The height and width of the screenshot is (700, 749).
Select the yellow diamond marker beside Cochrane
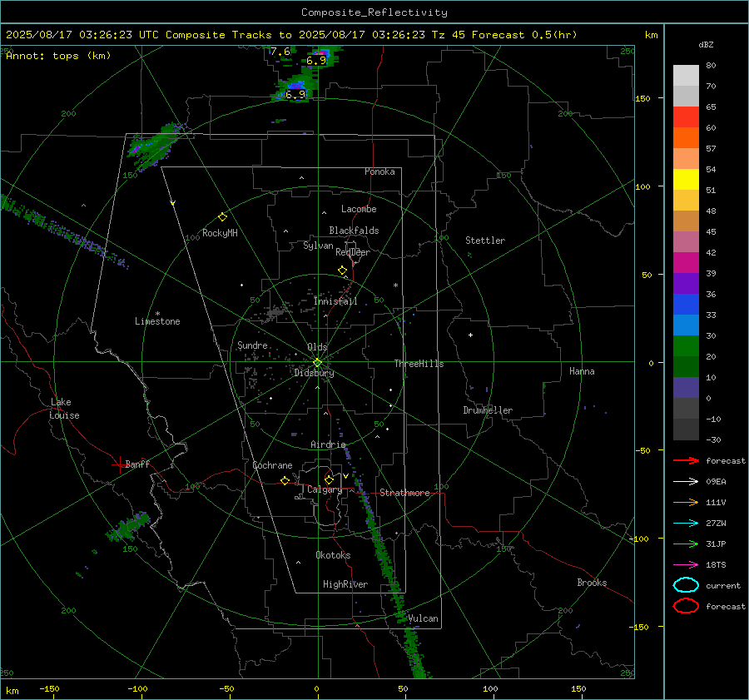click(x=285, y=480)
